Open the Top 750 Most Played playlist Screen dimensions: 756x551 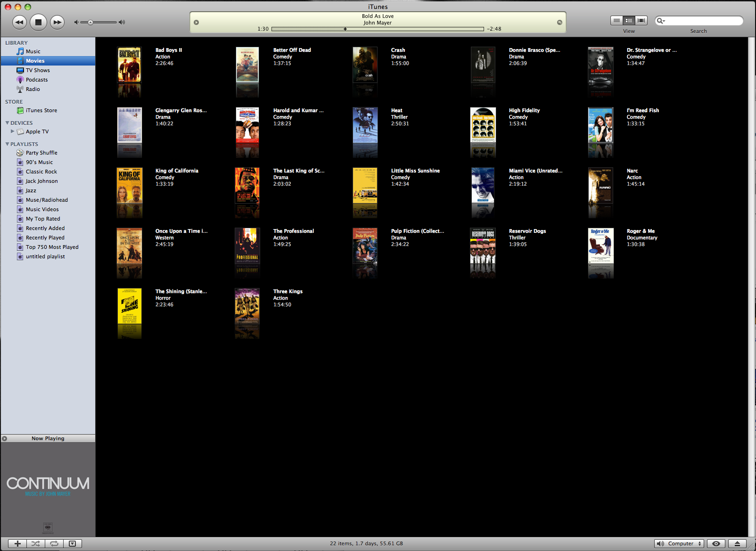pyautogui.click(x=52, y=247)
